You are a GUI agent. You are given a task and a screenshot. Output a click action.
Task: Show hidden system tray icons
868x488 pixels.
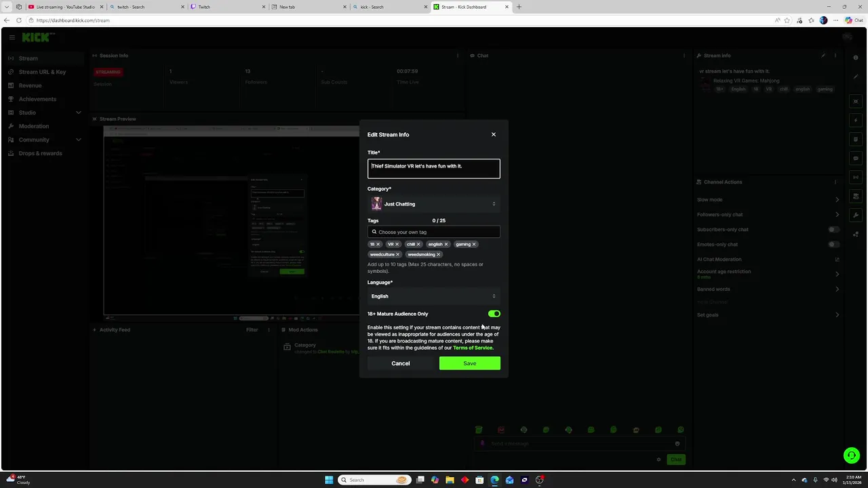click(x=793, y=480)
